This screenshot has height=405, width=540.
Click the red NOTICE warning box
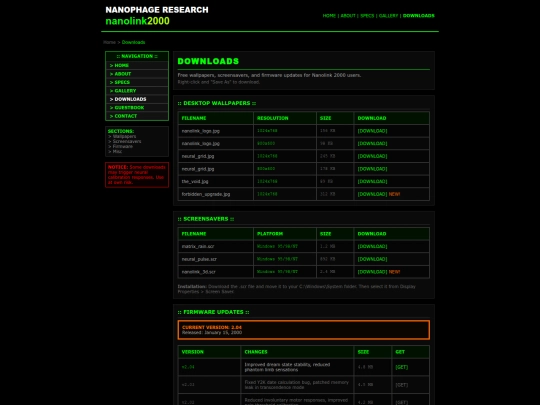137,175
